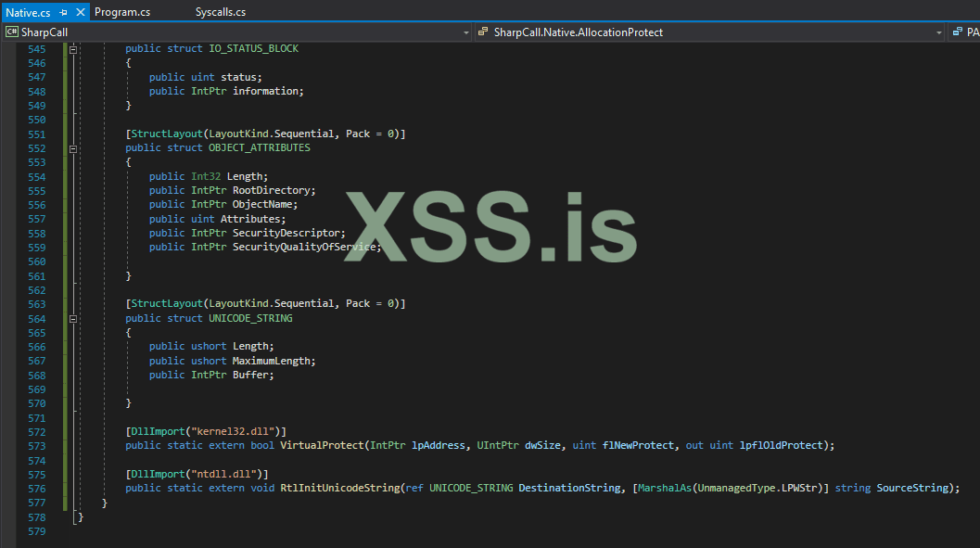Image resolution: width=980 pixels, height=548 pixels.
Task: Switch to the Native.cs tab
Action: [28, 12]
